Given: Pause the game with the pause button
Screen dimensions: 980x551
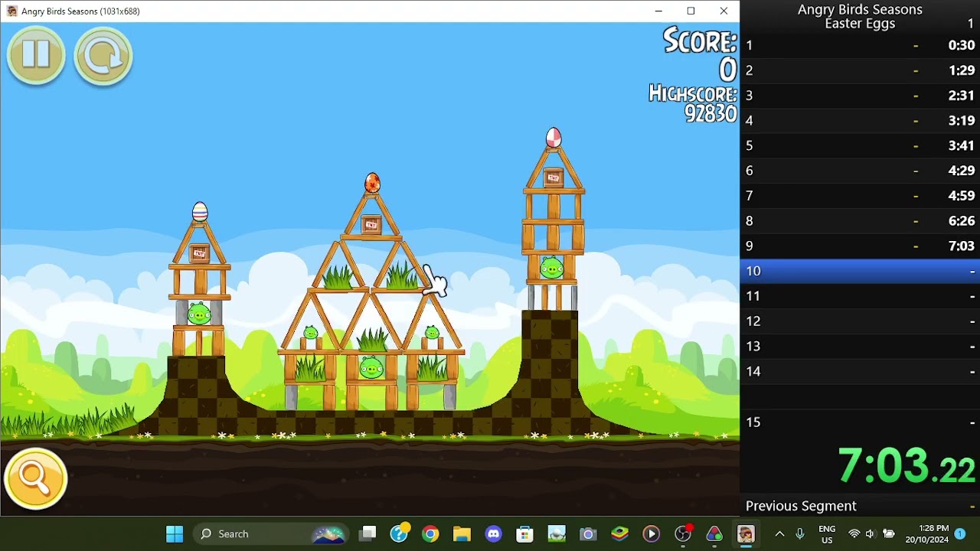Looking at the screenshot, I should pos(36,56).
